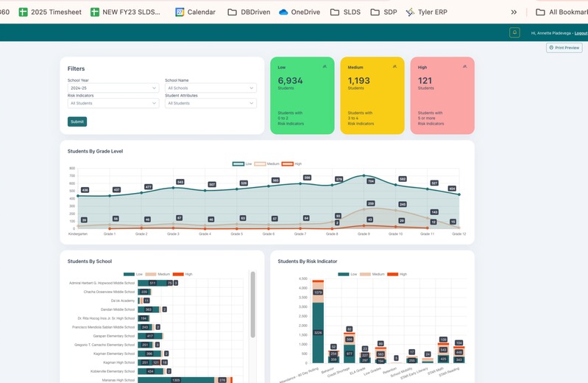Click the icon on High risk card
The width and height of the screenshot is (588, 383).
click(x=464, y=67)
